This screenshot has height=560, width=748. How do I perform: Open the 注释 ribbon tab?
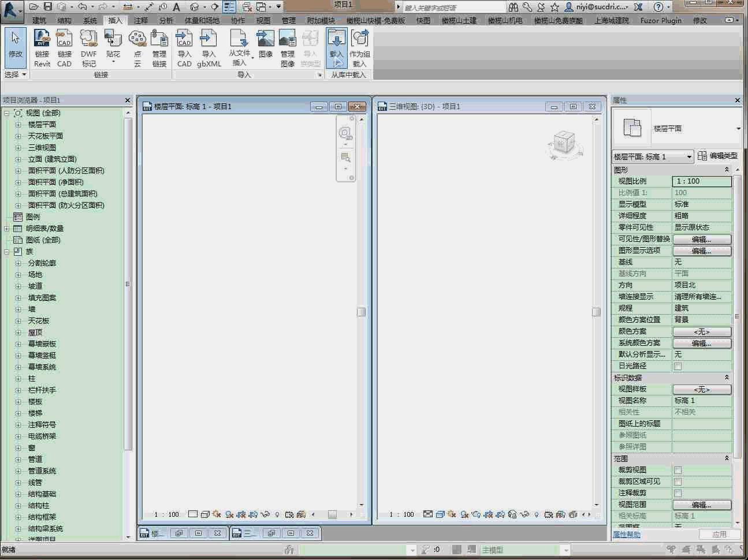click(x=141, y=20)
